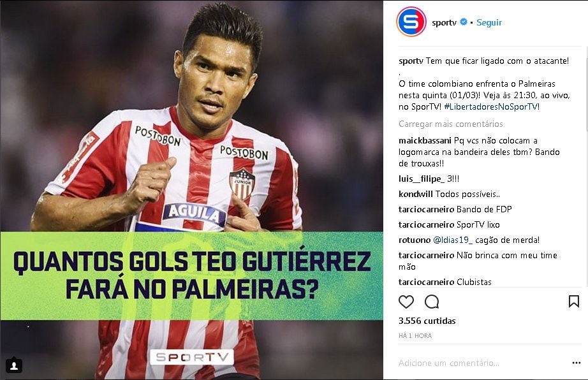Save the post with the bookmark icon
Viewport: 588px width, 380px height.
click(574, 302)
